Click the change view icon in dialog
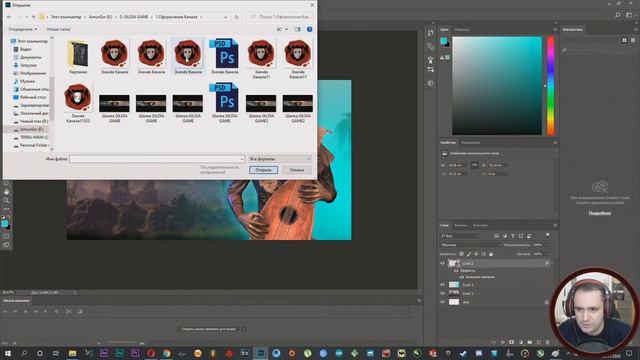This screenshot has height=360, width=640. pyautogui.click(x=280, y=29)
